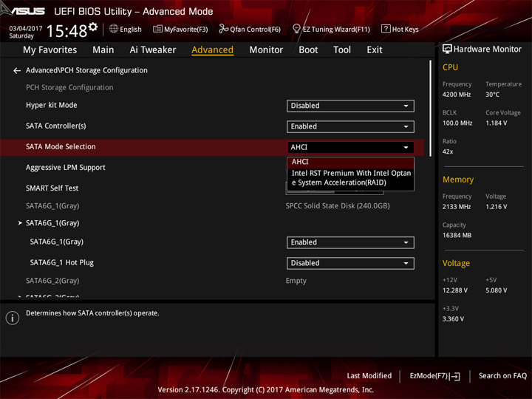Viewport: 532px width, 399px height.
Task: Click the 03/04/2017 date
Action: click(25, 29)
